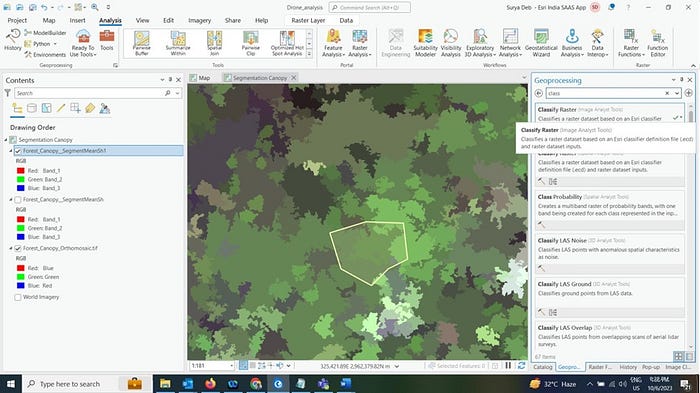
Task: Select Classify Raster Image Analyst tool
Action: pos(609,113)
